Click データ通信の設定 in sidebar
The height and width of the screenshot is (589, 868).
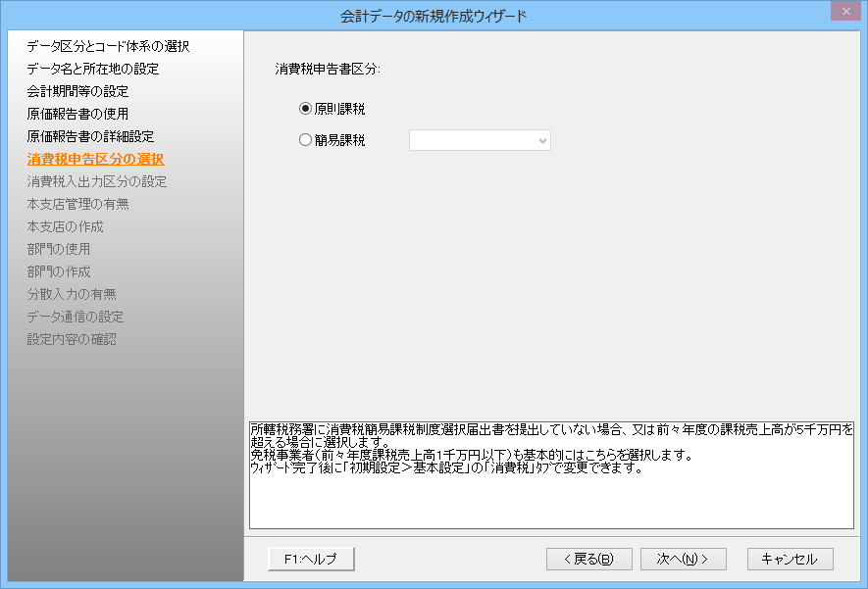[76, 317]
